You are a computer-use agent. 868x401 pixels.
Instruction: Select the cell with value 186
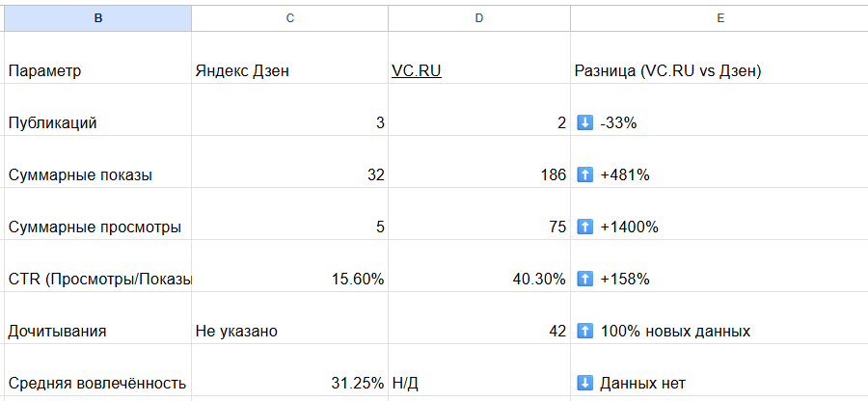coord(479,174)
